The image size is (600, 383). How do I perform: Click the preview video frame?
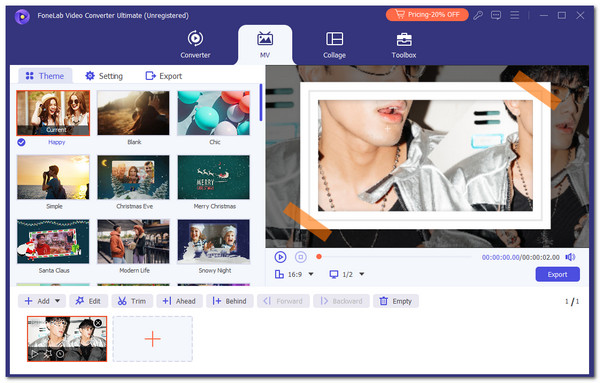pos(427,156)
